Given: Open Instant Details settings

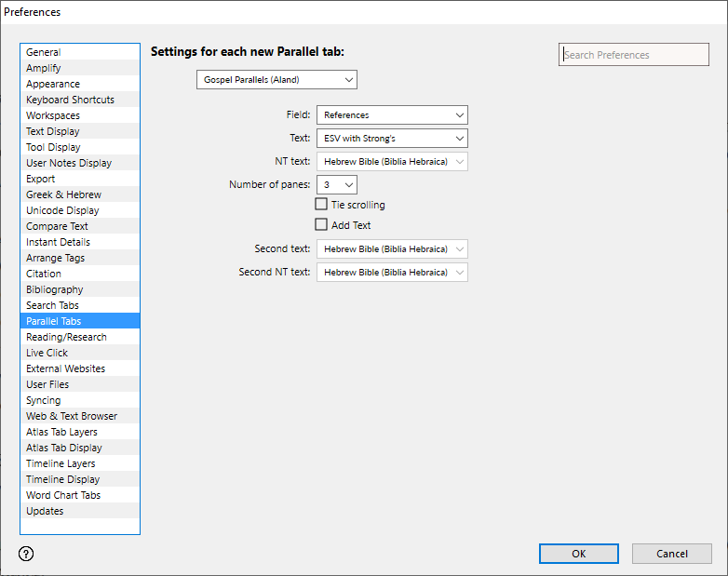Looking at the screenshot, I should click(x=58, y=243).
